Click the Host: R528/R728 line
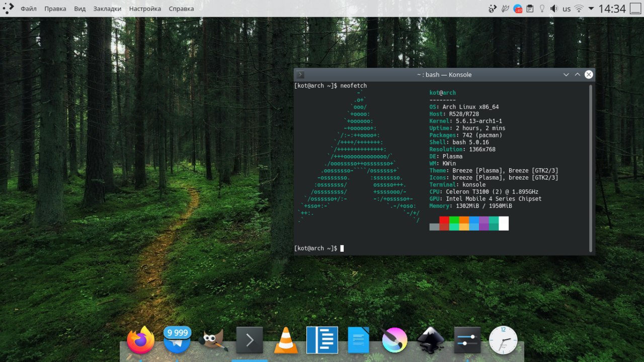 coord(454,114)
